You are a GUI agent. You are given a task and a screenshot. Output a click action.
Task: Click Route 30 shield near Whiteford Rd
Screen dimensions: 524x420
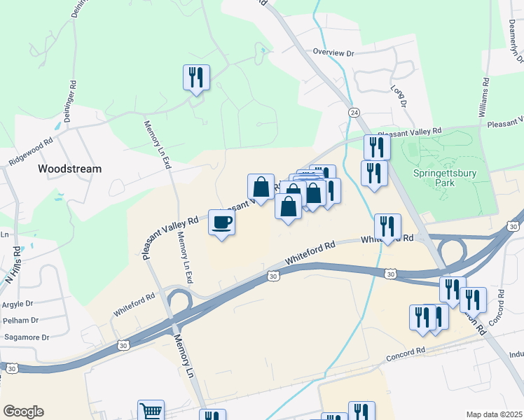click(273, 276)
